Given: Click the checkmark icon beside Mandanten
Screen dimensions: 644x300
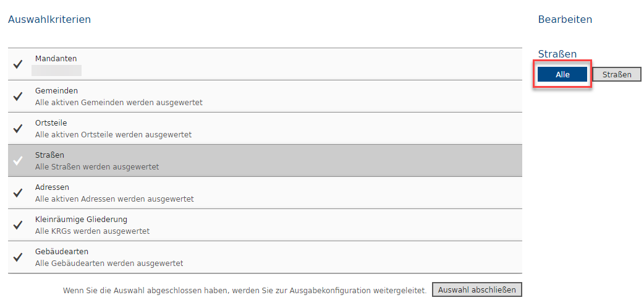Looking at the screenshot, I should 18,64.
